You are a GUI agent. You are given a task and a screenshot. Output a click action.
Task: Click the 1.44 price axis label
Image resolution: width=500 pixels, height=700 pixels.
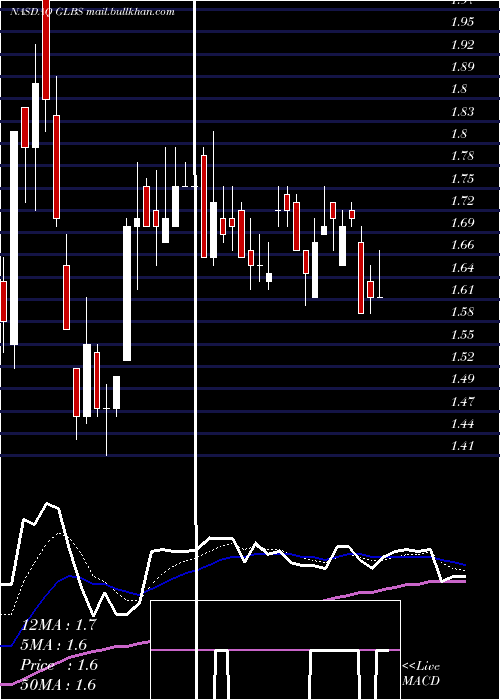(462, 423)
